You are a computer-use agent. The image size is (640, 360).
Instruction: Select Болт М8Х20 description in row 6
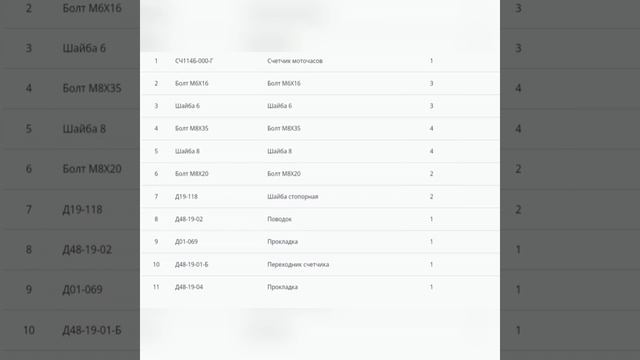[x=284, y=173]
